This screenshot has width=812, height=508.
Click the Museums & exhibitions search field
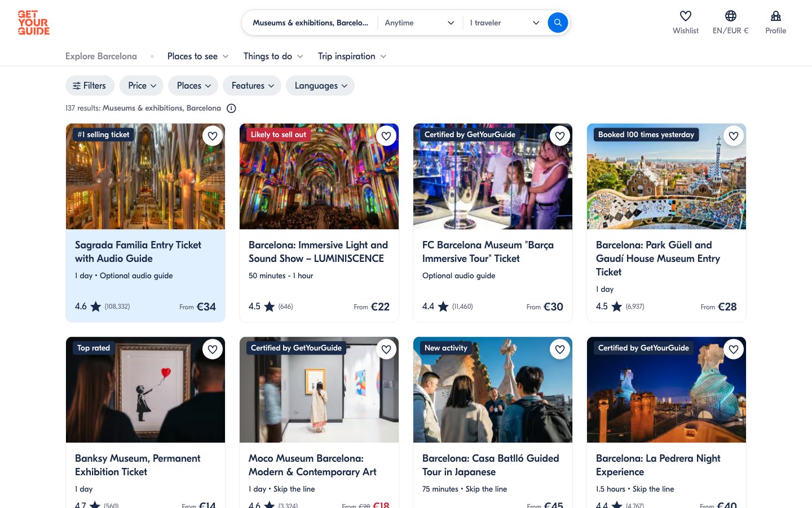pos(310,23)
